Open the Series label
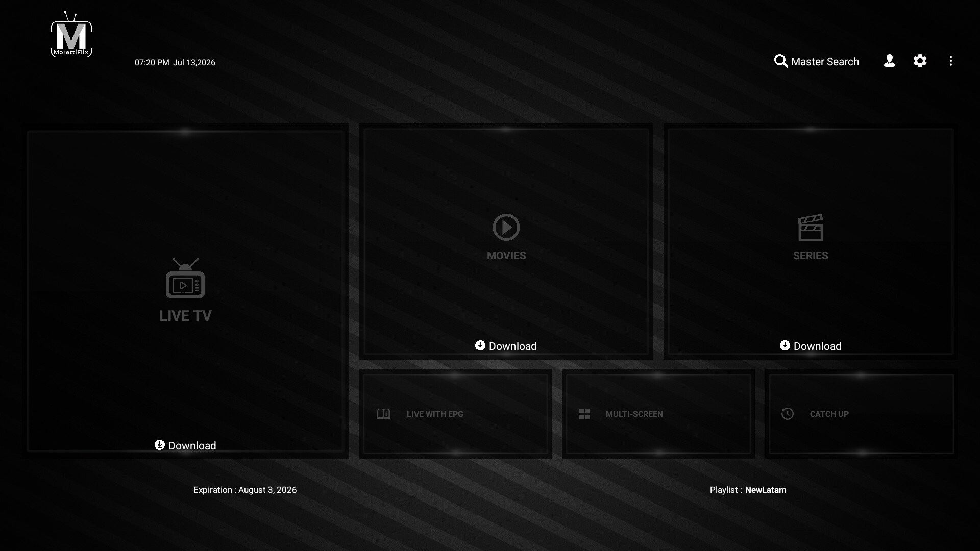The width and height of the screenshot is (980, 551). [x=811, y=256]
